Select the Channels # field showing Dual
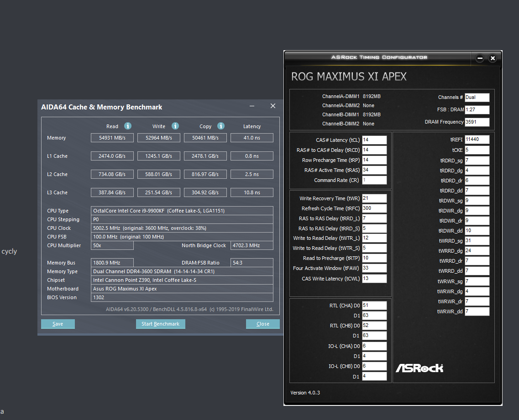 (477, 97)
